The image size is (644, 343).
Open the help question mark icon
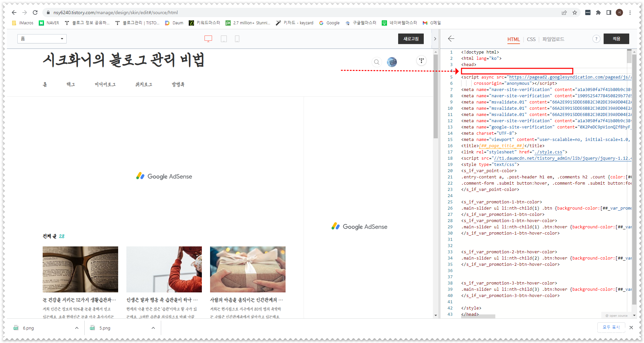[x=596, y=39]
